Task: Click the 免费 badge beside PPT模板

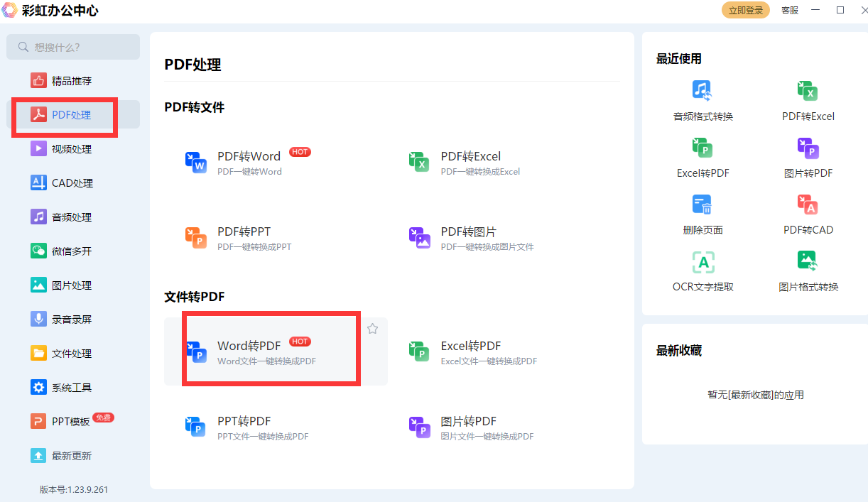Action: click(x=104, y=418)
